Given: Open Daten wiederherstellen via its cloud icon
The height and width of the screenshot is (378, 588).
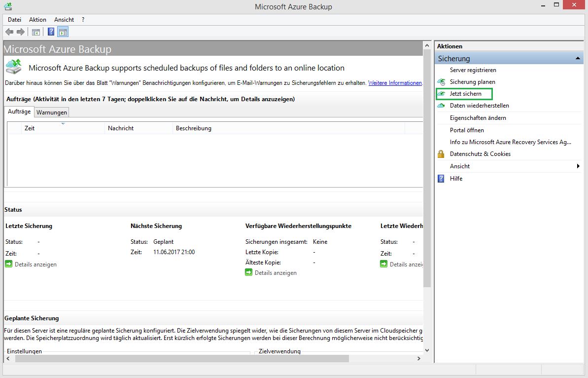Looking at the screenshot, I should click(442, 106).
